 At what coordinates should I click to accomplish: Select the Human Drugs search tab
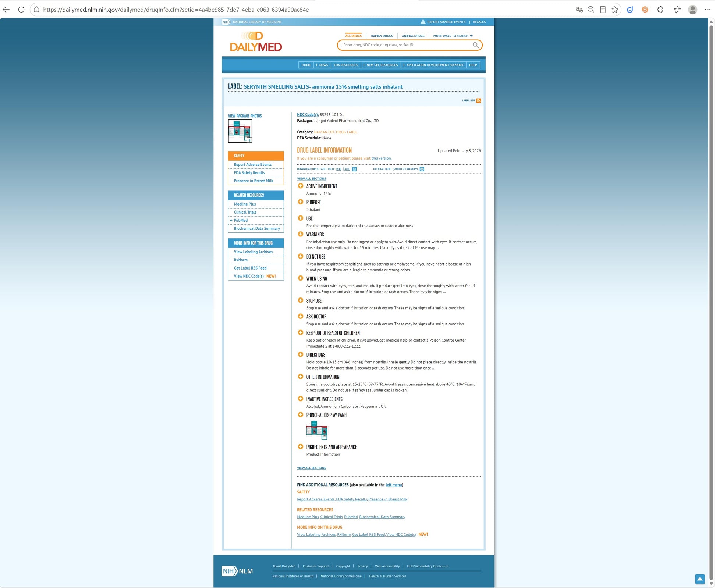[x=382, y=36]
